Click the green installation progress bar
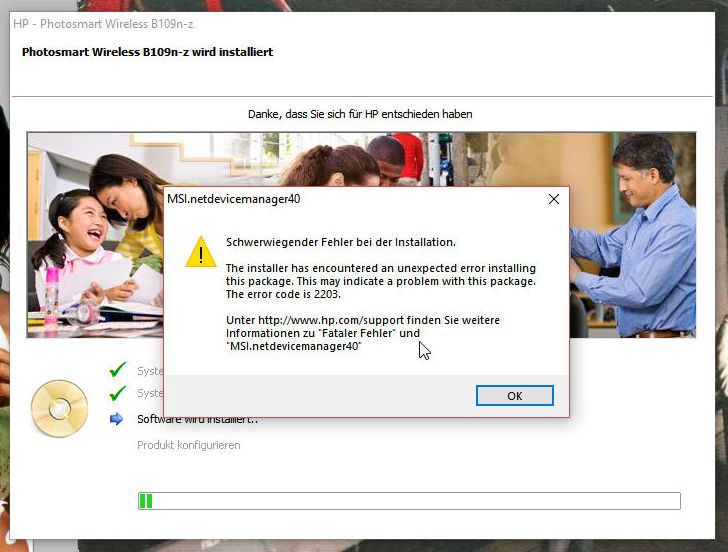 (409, 501)
